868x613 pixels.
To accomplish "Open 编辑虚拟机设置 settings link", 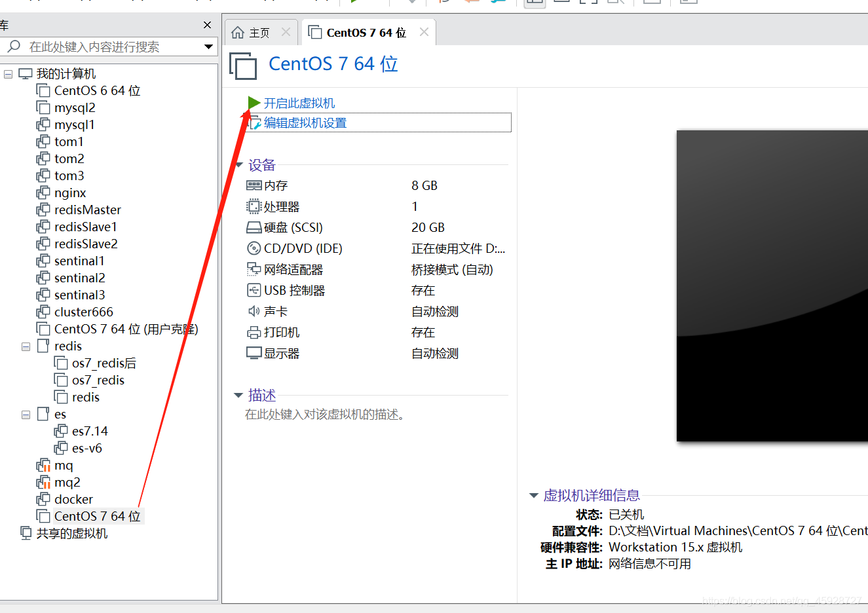I will click(304, 122).
